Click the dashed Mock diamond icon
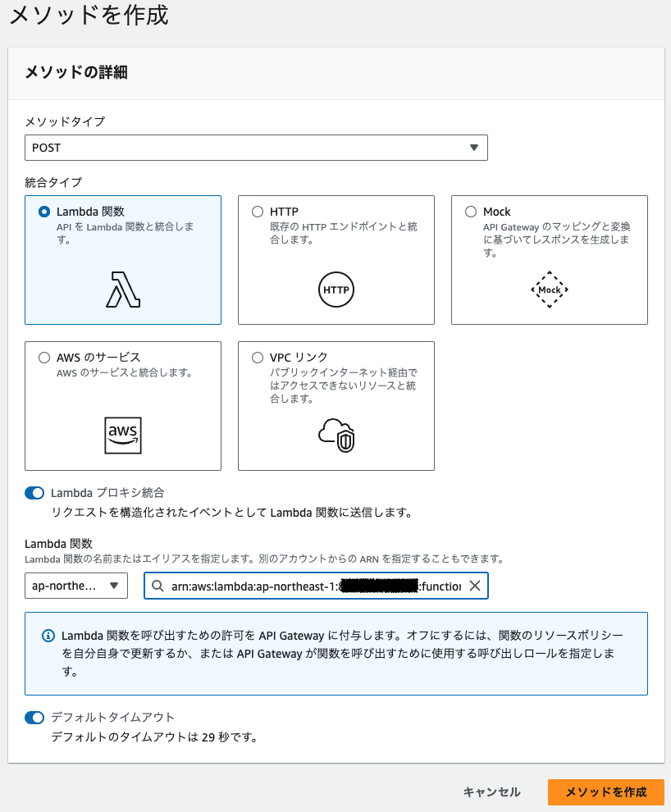Screen dimensions: 671x812 [550, 290]
